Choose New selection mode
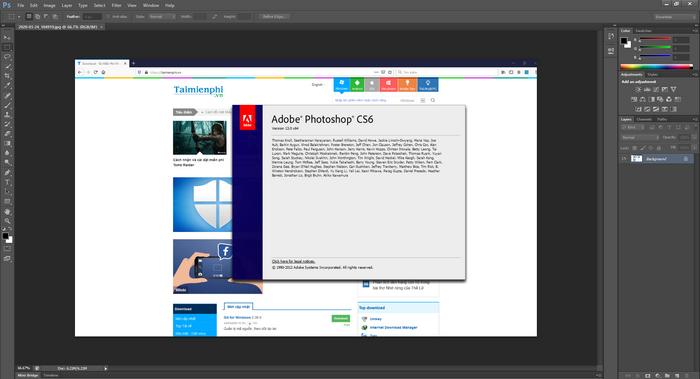700x379 pixels. [x=29, y=17]
